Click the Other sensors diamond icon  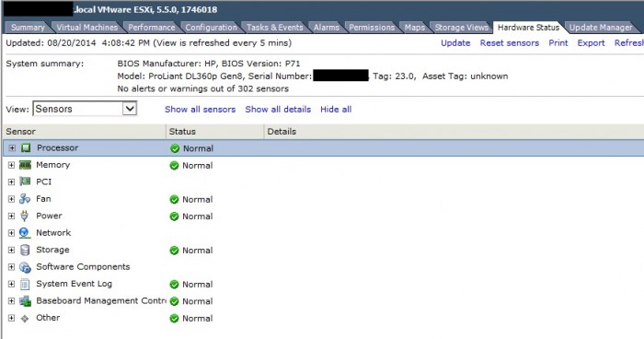tap(25, 318)
